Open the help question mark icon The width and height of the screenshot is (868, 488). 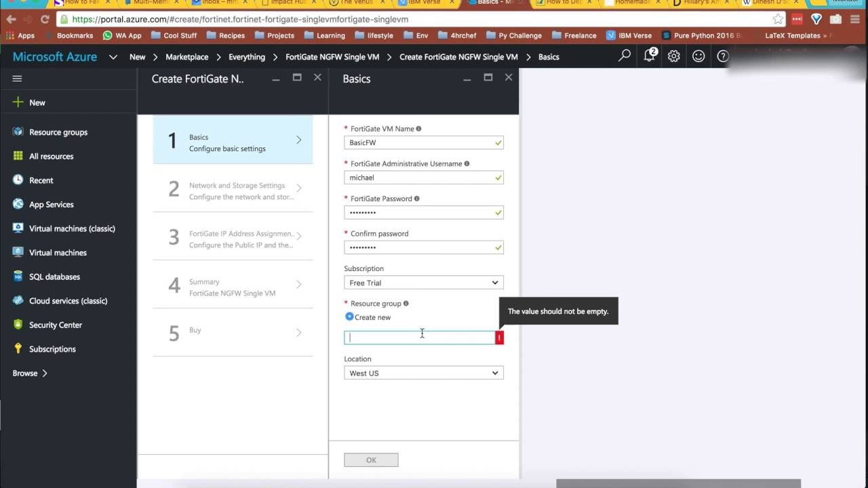[x=723, y=56]
